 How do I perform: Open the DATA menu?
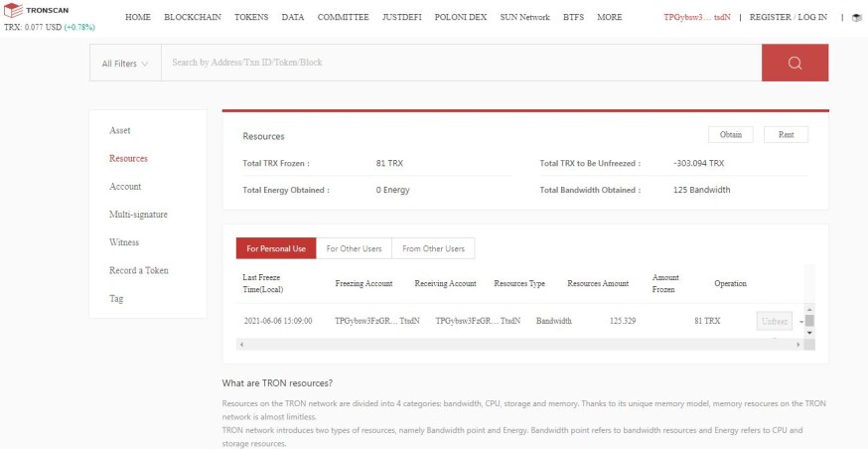tap(293, 17)
